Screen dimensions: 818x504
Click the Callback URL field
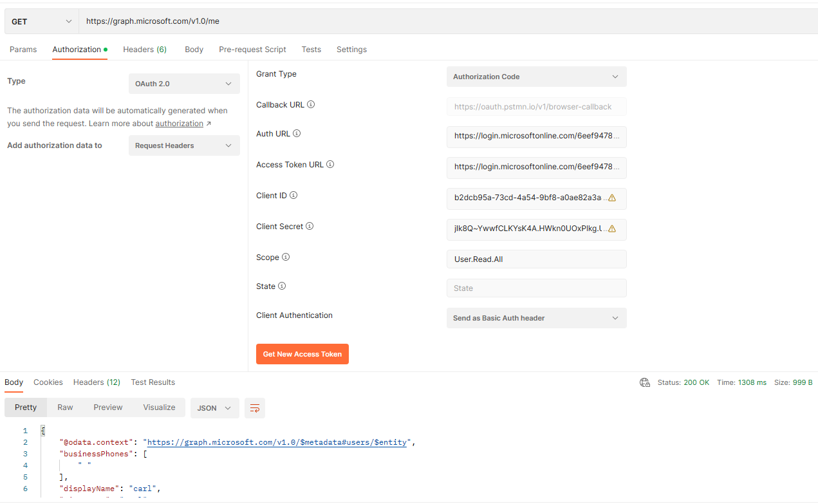pyautogui.click(x=536, y=107)
